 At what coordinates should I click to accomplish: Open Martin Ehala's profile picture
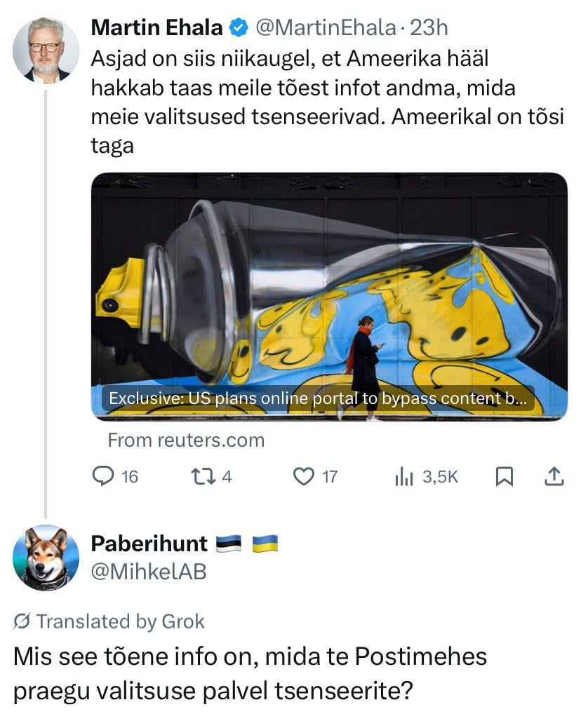point(46,51)
